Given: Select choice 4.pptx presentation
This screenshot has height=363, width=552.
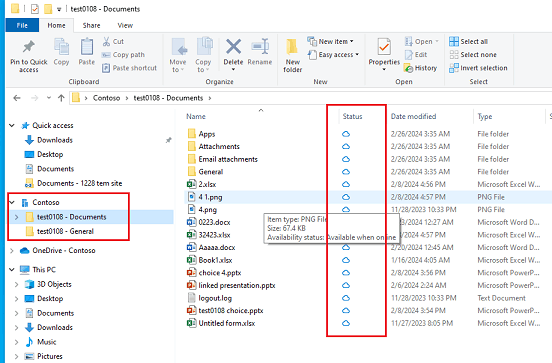Looking at the screenshot, I should [x=214, y=273].
